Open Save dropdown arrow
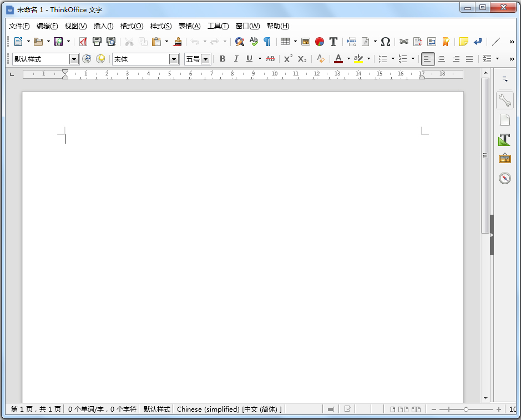This screenshot has height=420, width=521. [x=68, y=42]
